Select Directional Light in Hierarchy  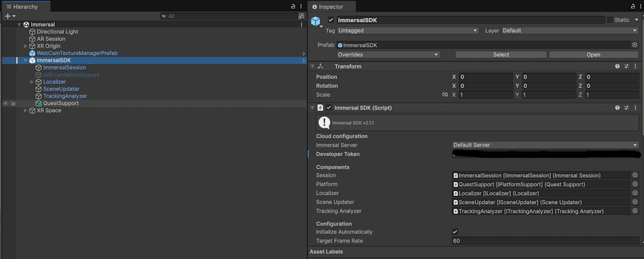pyautogui.click(x=57, y=32)
